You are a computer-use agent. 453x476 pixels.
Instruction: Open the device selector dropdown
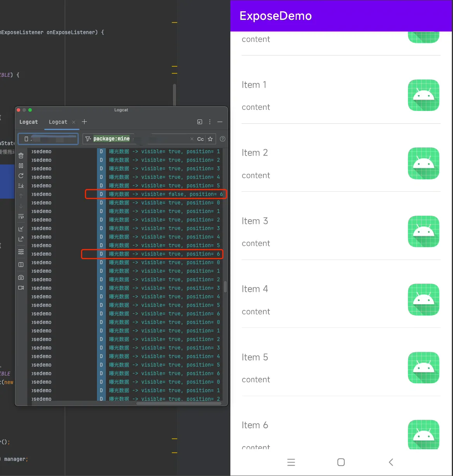click(x=48, y=139)
